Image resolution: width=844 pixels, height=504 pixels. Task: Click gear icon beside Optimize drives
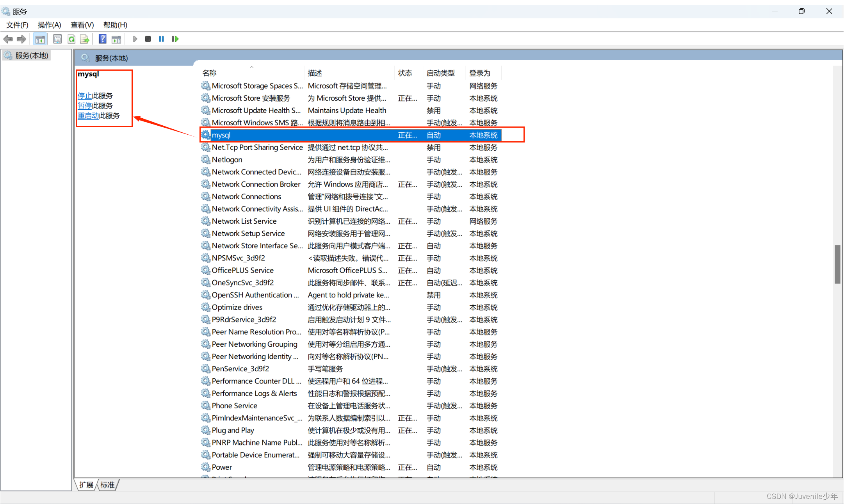(206, 307)
